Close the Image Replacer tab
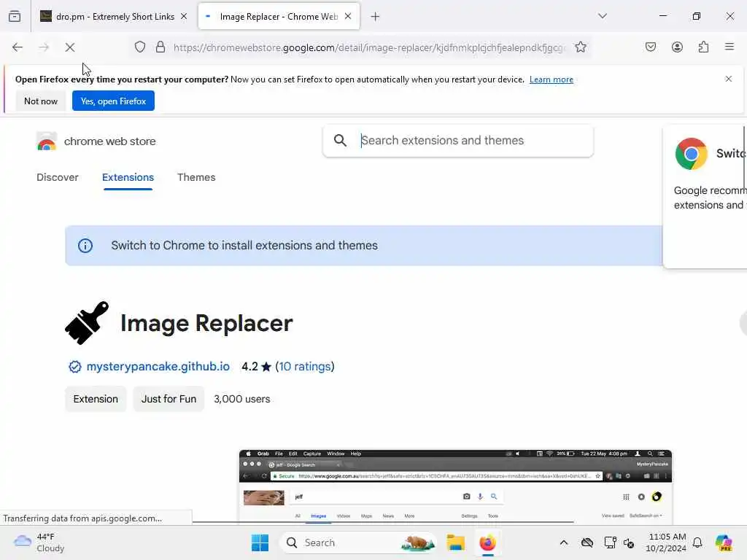The width and height of the screenshot is (747, 560). [x=348, y=16]
